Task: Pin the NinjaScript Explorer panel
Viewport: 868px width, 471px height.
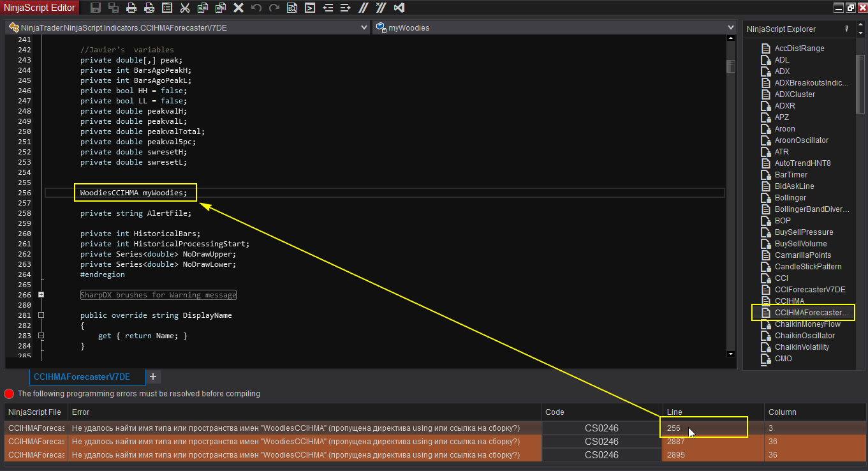Action: (847, 29)
